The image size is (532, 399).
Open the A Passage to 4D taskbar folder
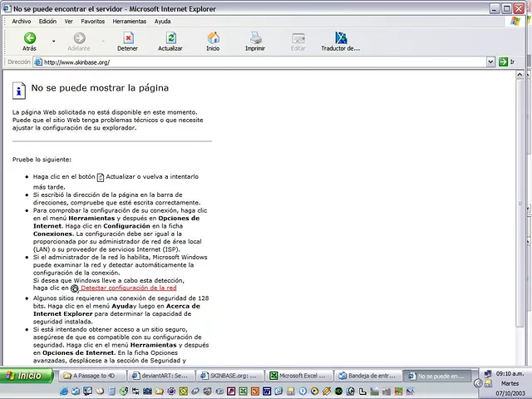tap(93, 376)
